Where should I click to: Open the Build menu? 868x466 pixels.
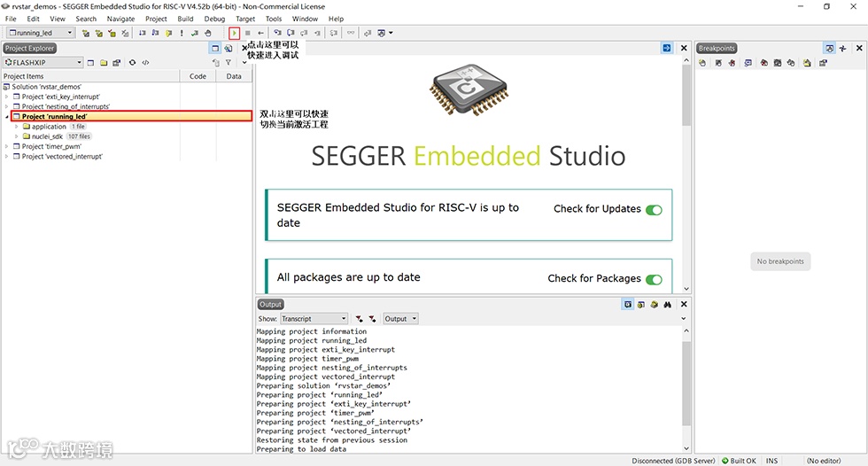(x=185, y=19)
